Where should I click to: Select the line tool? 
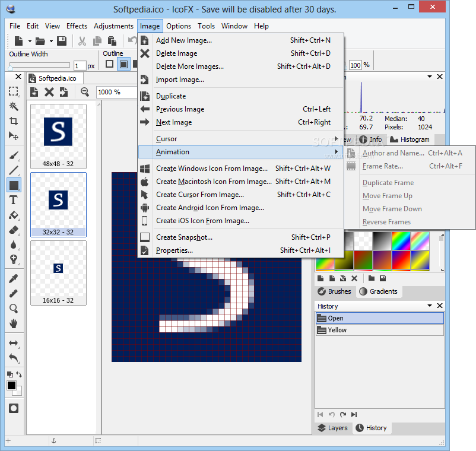[x=14, y=170]
